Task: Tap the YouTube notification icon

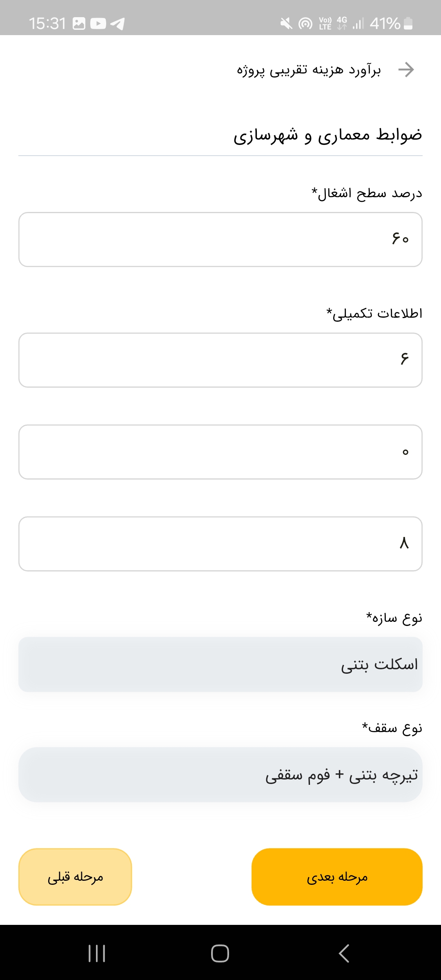Action: tap(98, 24)
